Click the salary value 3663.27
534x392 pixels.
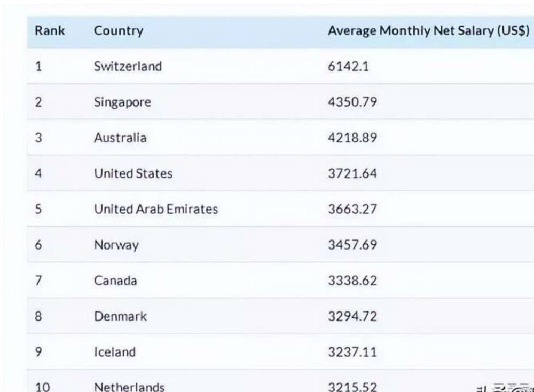click(352, 210)
